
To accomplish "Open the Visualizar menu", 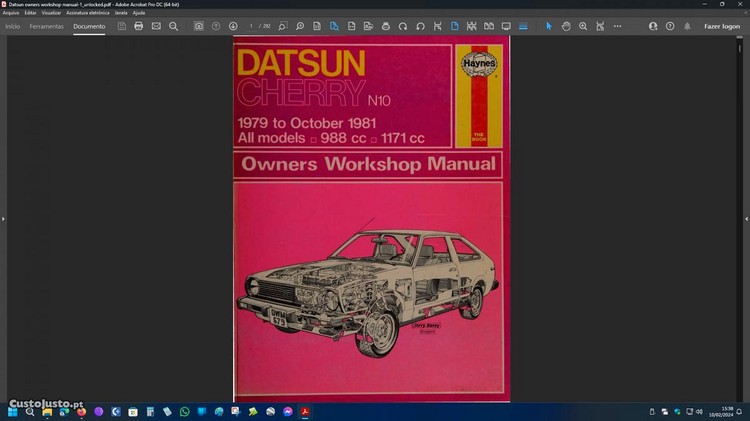I will click(x=51, y=12).
